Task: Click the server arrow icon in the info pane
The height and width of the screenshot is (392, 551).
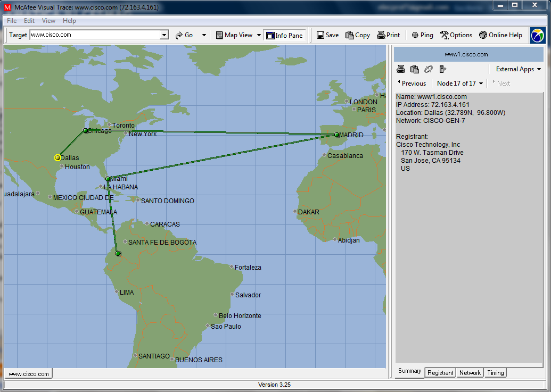Action: click(x=443, y=69)
